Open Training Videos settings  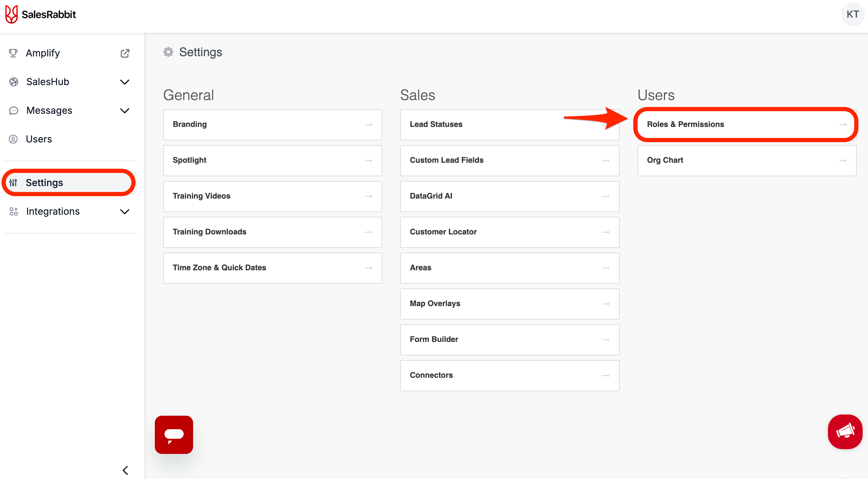pyautogui.click(x=273, y=196)
